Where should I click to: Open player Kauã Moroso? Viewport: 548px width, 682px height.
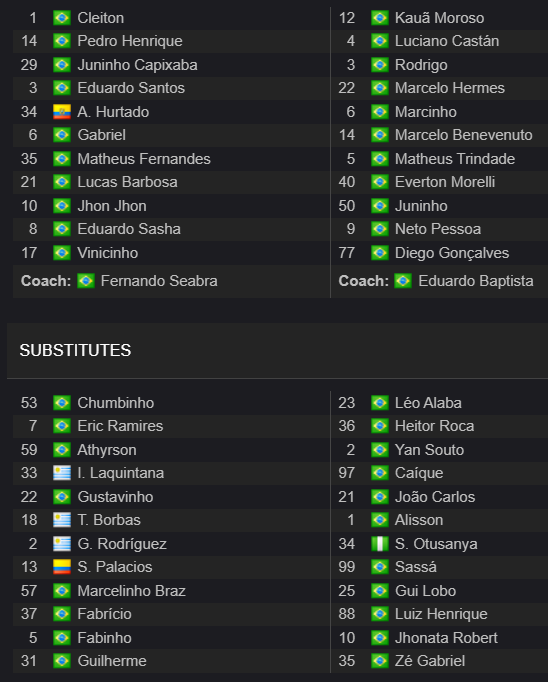tap(439, 18)
